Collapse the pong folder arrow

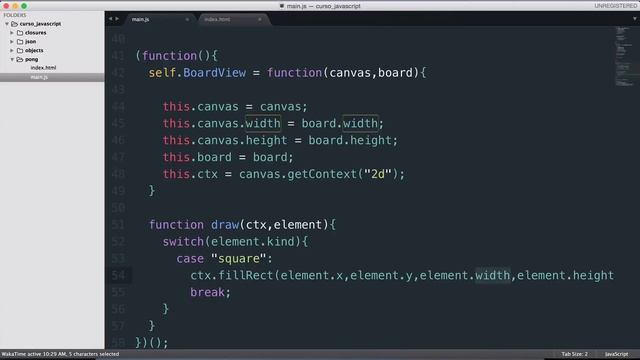click(x=12, y=60)
